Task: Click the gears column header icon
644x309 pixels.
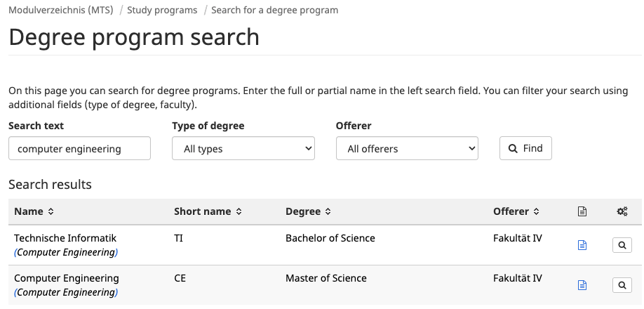Action: click(622, 211)
